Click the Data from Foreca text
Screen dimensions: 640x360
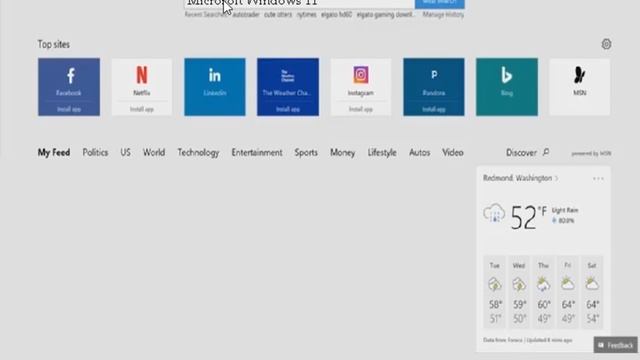point(503,340)
